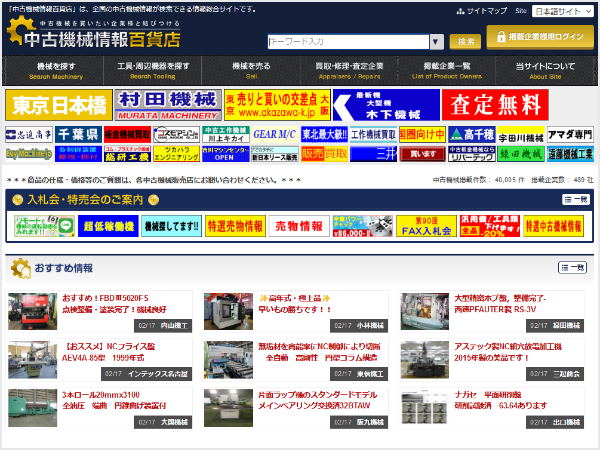
Task: Open the 高年式・極上品 listing
Action: 295,304
